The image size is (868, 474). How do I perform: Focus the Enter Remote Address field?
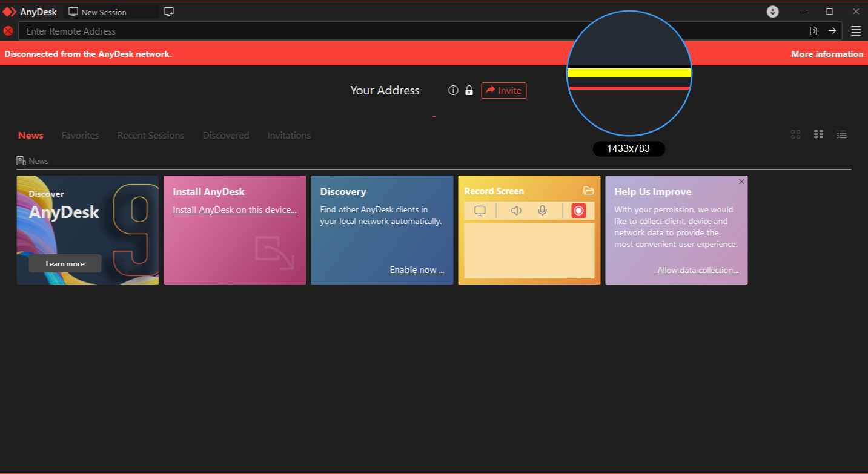[x=430, y=31]
